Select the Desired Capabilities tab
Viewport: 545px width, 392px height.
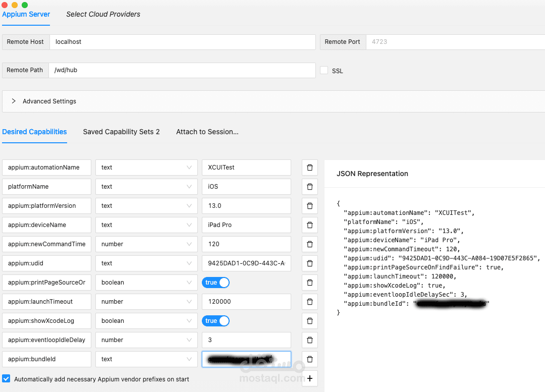(x=34, y=132)
